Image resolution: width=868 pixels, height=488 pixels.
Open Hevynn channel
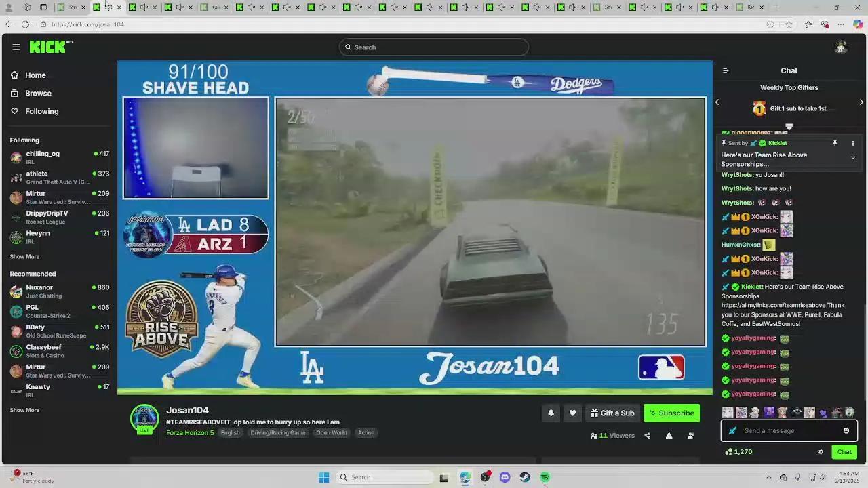point(60,237)
